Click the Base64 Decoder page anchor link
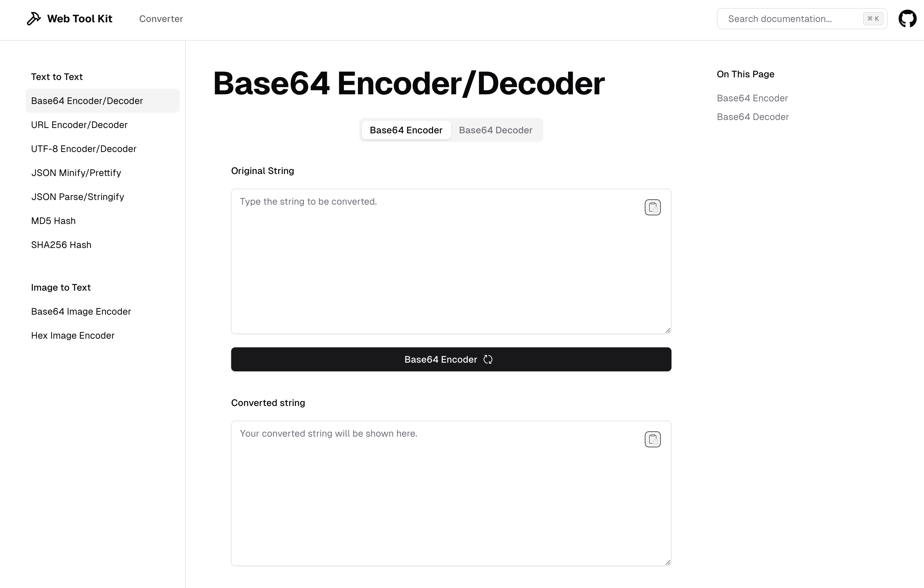Viewport: 924px width, 588px height. (753, 116)
